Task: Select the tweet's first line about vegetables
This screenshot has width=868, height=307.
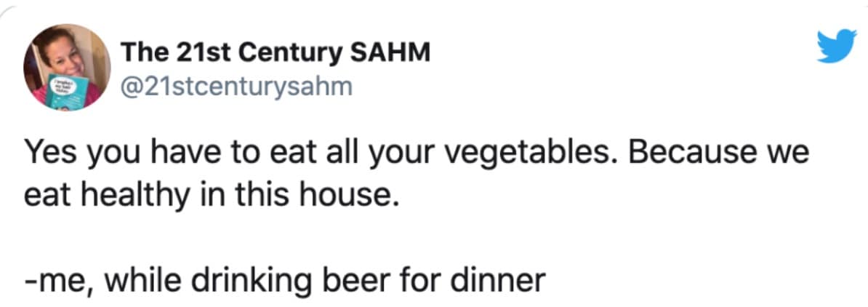Action: (x=417, y=156)
